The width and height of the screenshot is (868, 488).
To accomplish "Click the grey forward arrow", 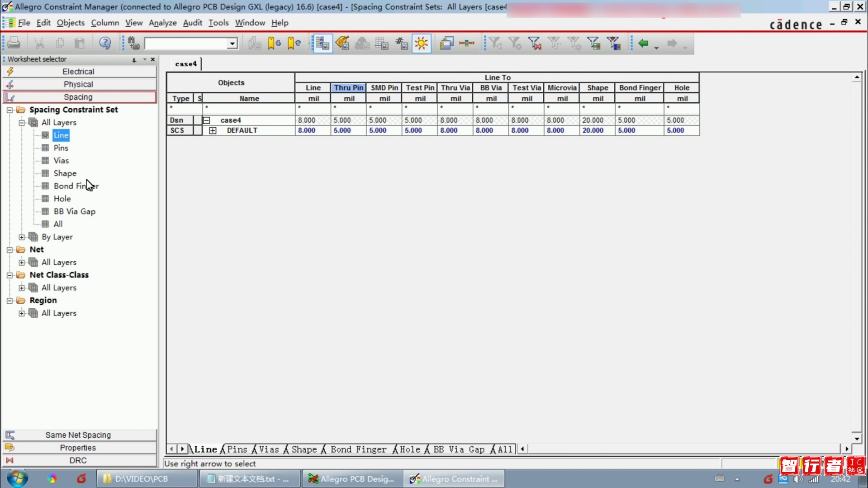I will 672,43.
